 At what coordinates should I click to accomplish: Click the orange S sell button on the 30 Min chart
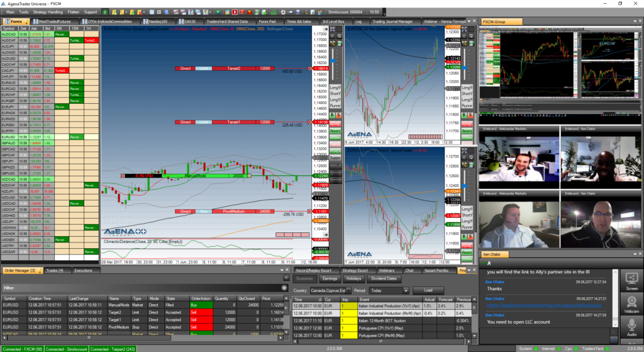[470, 115]
